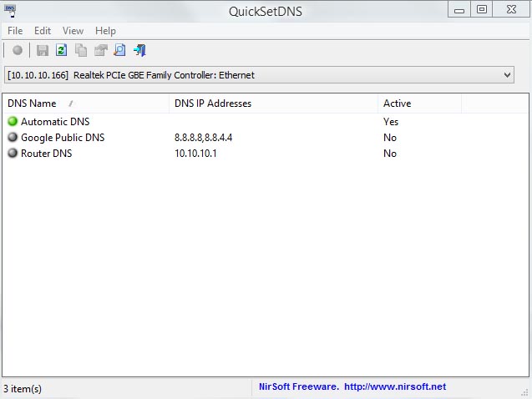
Task: Refresh the DNS list with green arrows icon
Action: [62, 51]
